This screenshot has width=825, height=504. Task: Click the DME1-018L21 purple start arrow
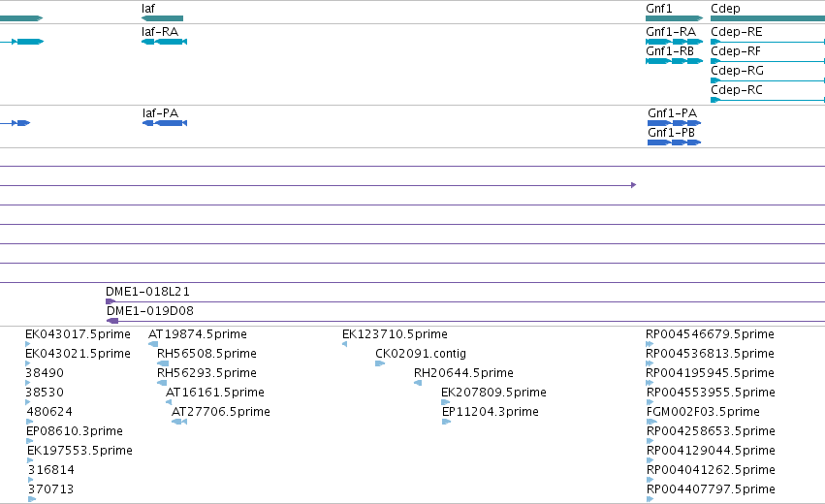click(111, 301)
